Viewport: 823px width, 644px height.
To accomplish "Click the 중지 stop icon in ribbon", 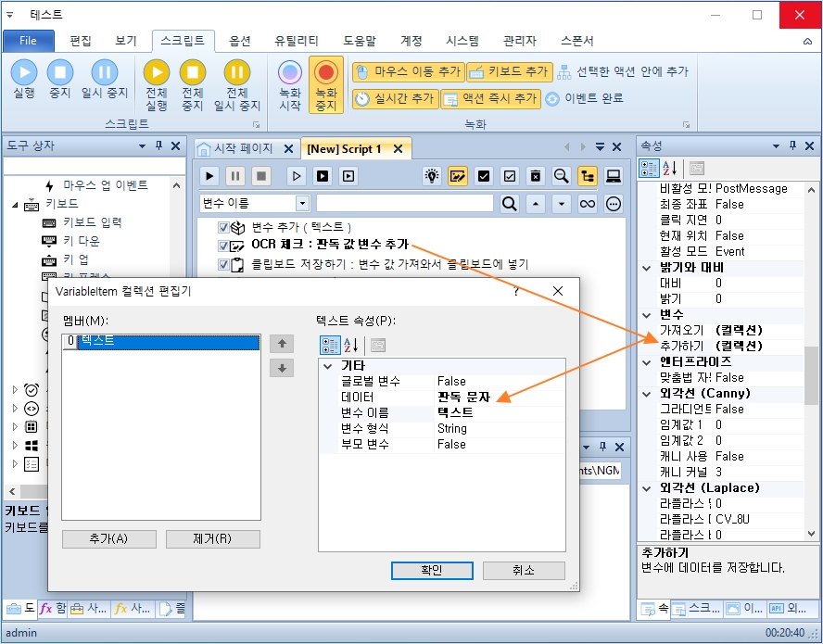I will (x=60, y=72).
